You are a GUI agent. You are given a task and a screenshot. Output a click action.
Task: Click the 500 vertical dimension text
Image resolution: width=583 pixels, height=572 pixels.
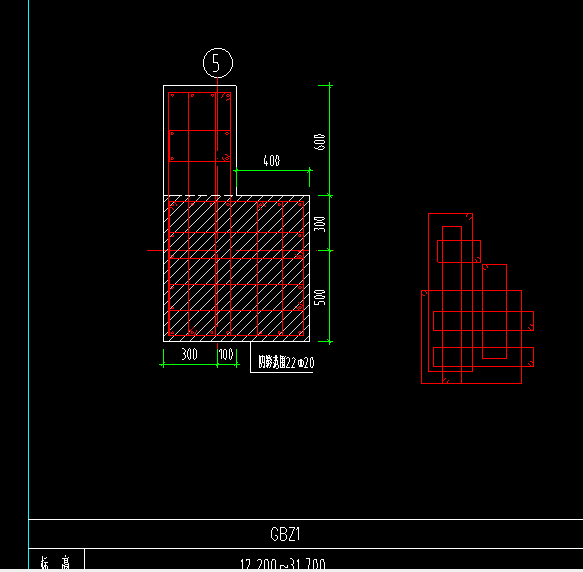320,297
